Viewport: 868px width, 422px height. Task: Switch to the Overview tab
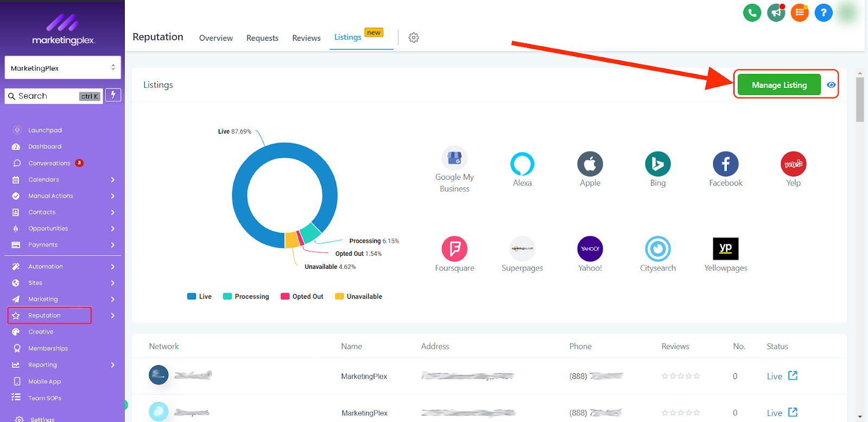216,38
